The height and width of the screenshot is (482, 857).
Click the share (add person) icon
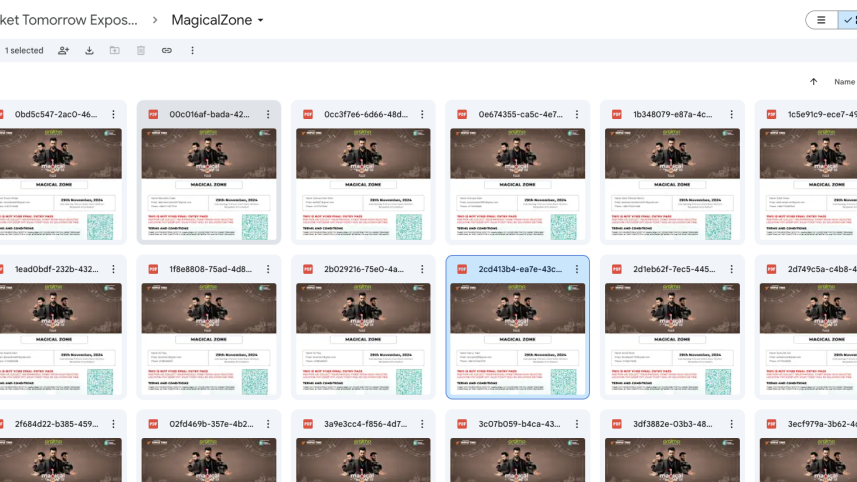(63, 50)
